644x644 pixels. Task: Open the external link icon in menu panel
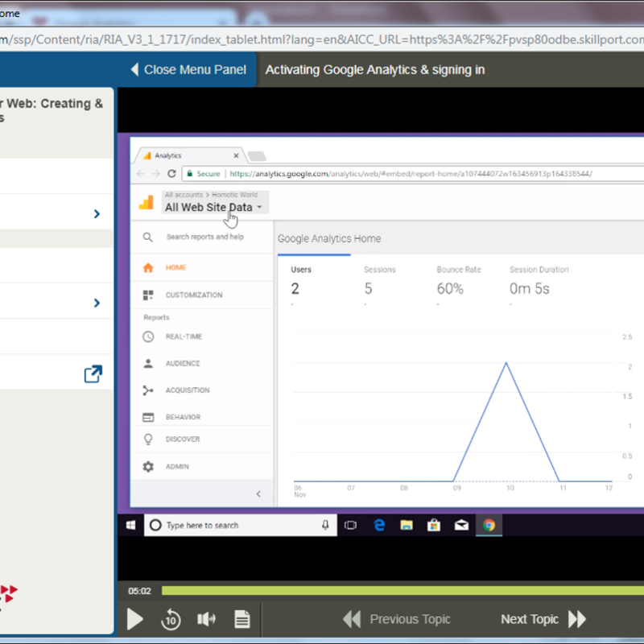click(x=93, y=374)
